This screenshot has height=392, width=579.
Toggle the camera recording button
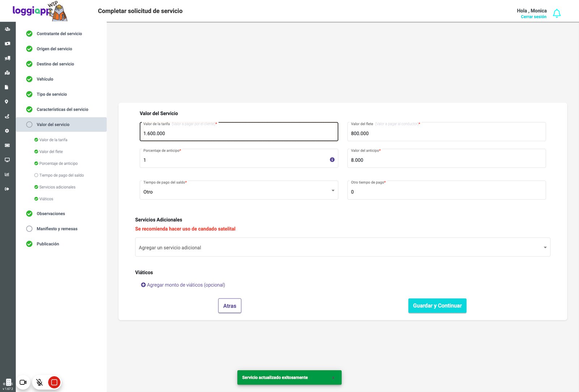23,382
